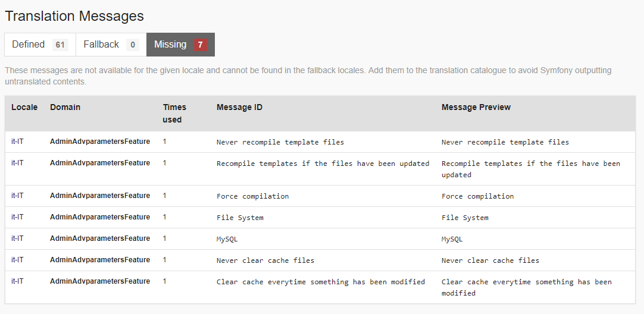Click the Locale column header

point(24,108)
